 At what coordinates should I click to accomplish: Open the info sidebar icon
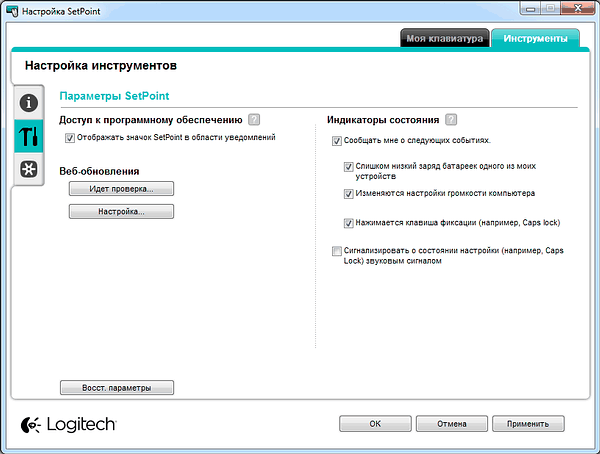[x=29, y=103]
